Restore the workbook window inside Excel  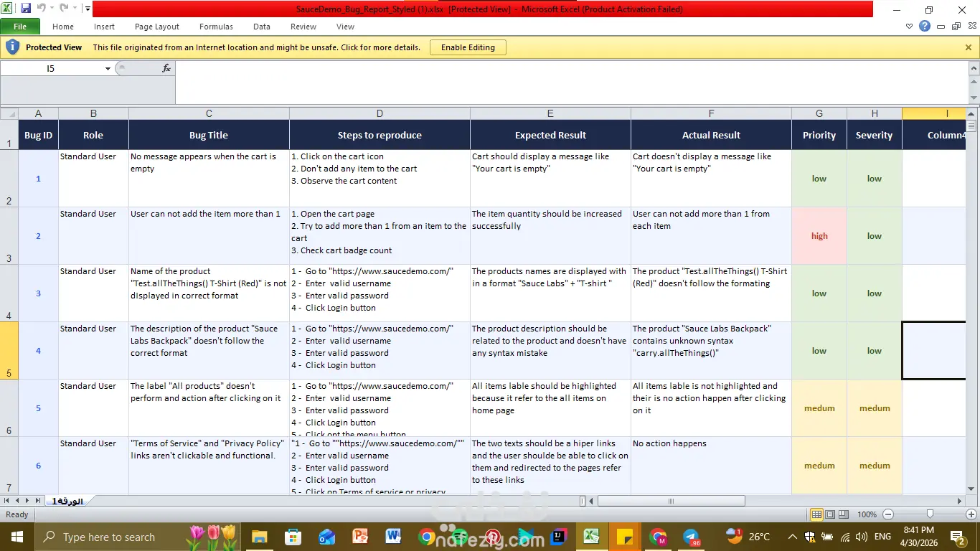(956, 27)
